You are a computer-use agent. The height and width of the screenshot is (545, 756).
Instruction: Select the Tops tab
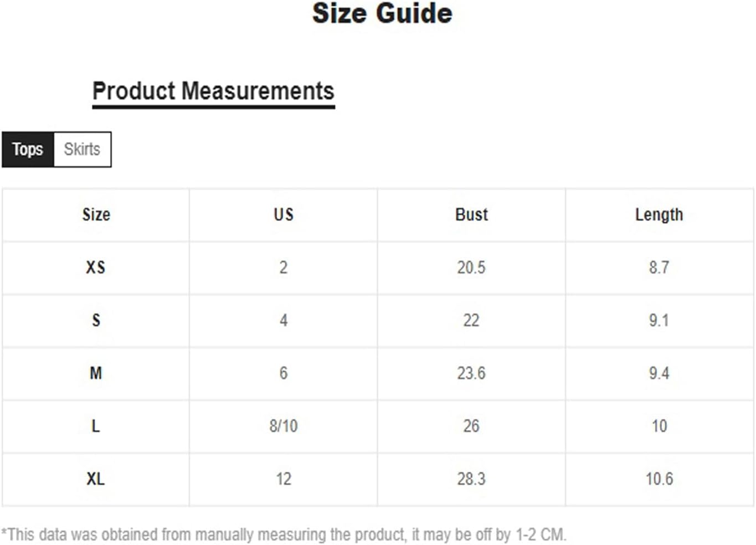pos(28,149)
